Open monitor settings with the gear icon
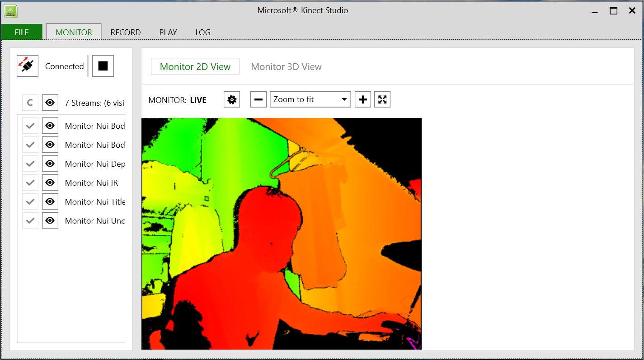Image resolution: width=644 pixels, height=360 pixels. (x=231, y=99)
